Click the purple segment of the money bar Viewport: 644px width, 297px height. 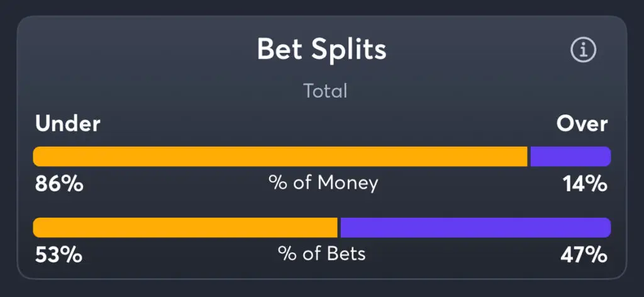[571, 157]
